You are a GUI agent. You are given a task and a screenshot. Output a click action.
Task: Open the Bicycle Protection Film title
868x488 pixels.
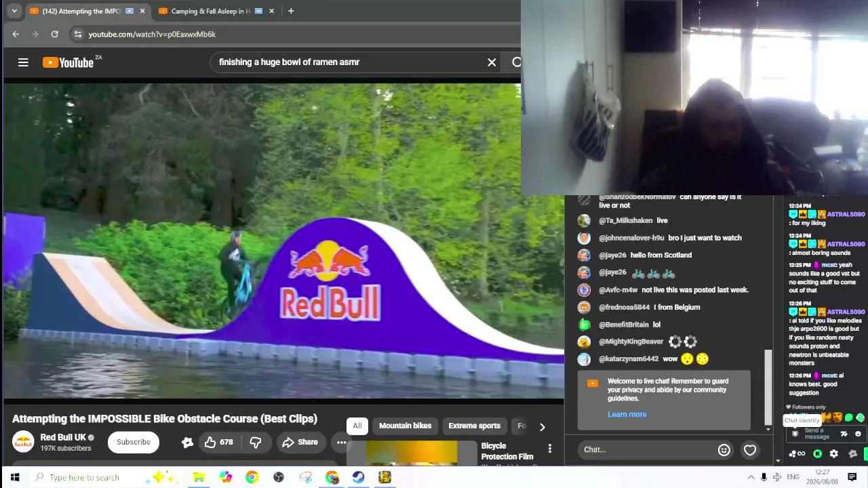coord(507,451)
